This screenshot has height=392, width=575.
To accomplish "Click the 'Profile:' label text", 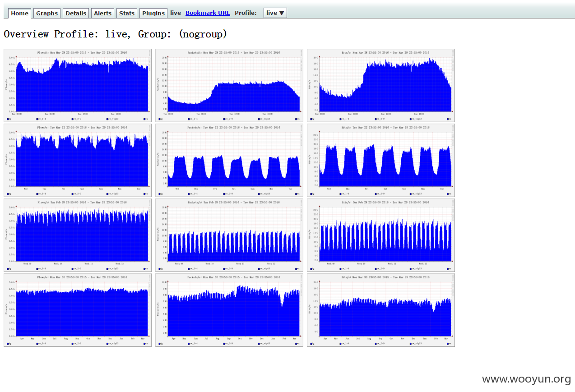I will tap(246, 13).
